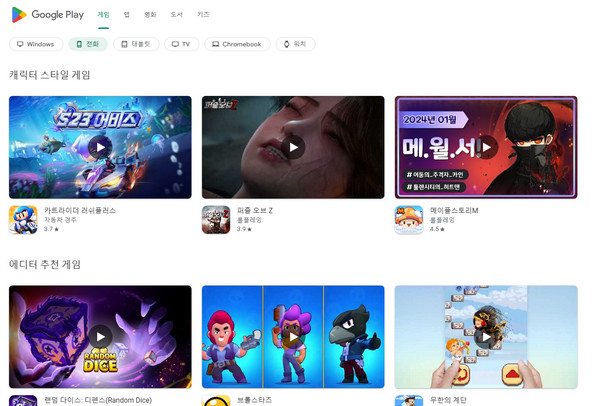The height and width of the screenshot is (406, 600).
Task: Click the 3.7 star rating
Action: point(51,229)
